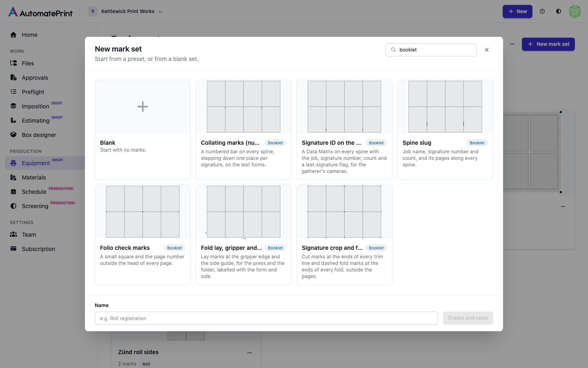Choose the Collating marks preset thumbnail
This screenshot has width=588, height=368.
243,107
